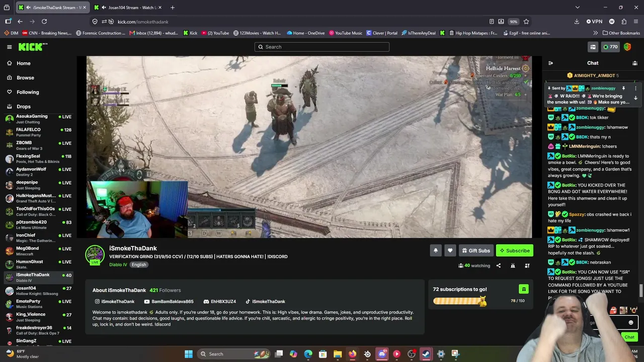The width and height of the screenshot is (644, 362).
Task: Open browser downloads panel
Action: point(577,22)
